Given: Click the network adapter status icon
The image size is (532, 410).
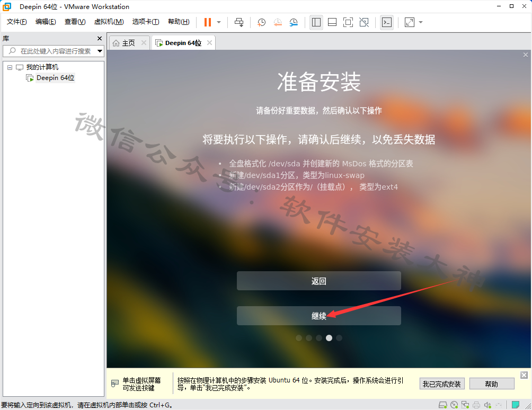Looking at the screenshot, I should 465,405.
